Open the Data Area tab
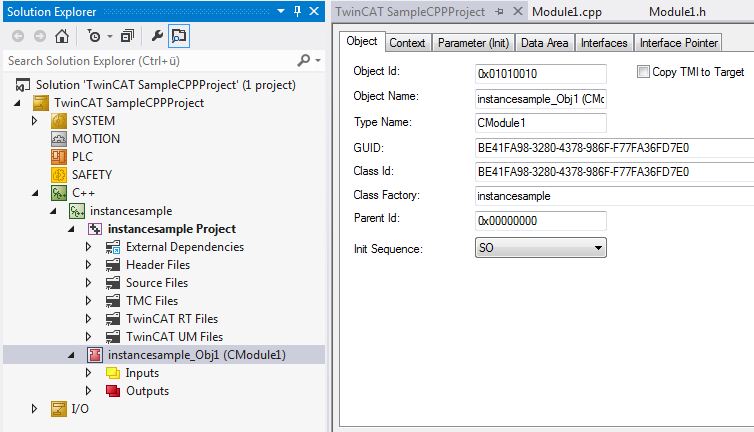 coord(544,43)
